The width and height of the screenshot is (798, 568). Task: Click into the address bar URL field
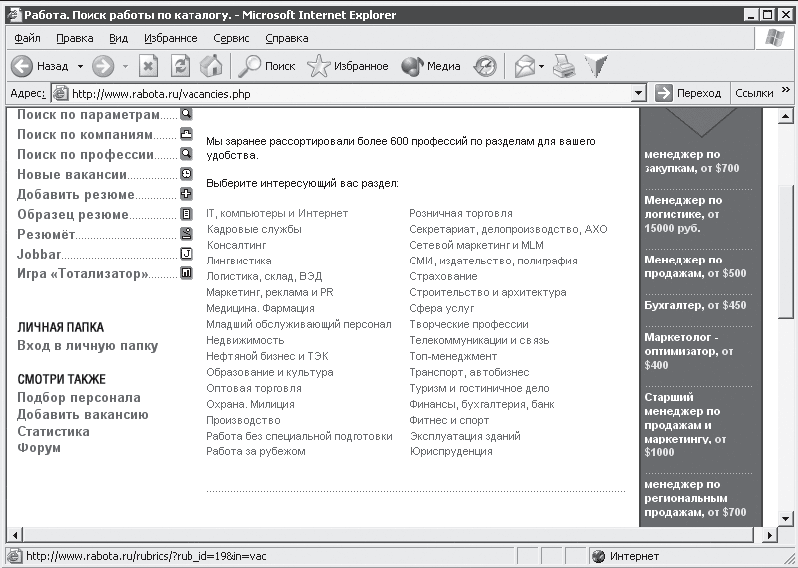click(x=340, y=93)
